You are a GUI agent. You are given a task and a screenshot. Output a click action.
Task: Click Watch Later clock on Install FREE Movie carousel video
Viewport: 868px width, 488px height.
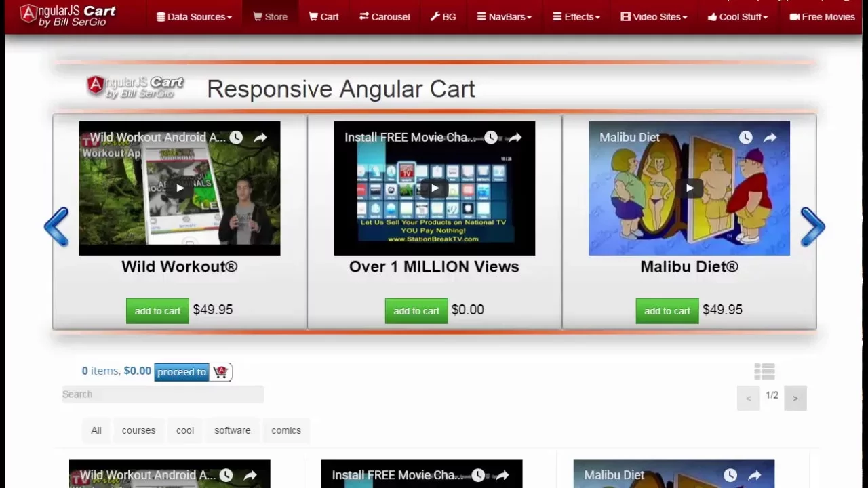click(491, 138)
